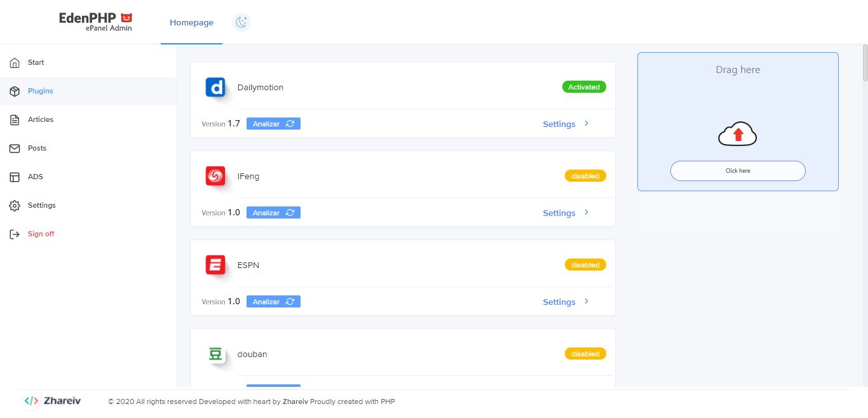
Task: Open Posts via the envelope icon
Action: tap(15, 149)
